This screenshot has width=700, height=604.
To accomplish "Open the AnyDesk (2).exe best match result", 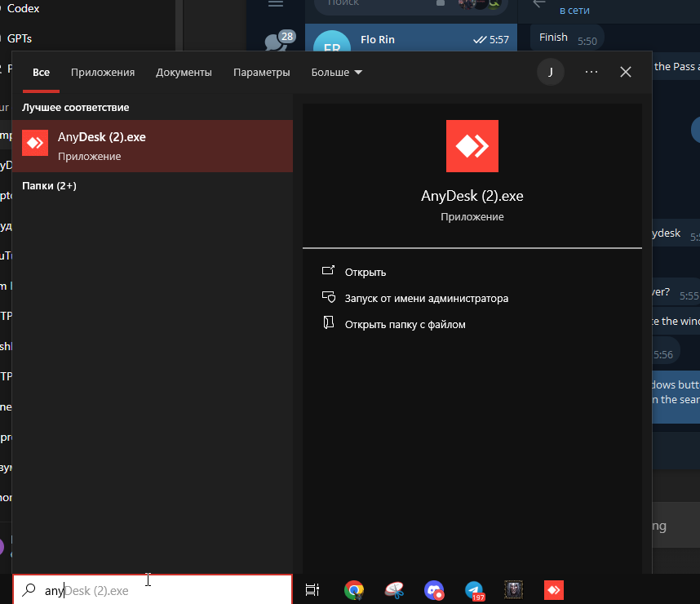I will (x=153, y=145).
